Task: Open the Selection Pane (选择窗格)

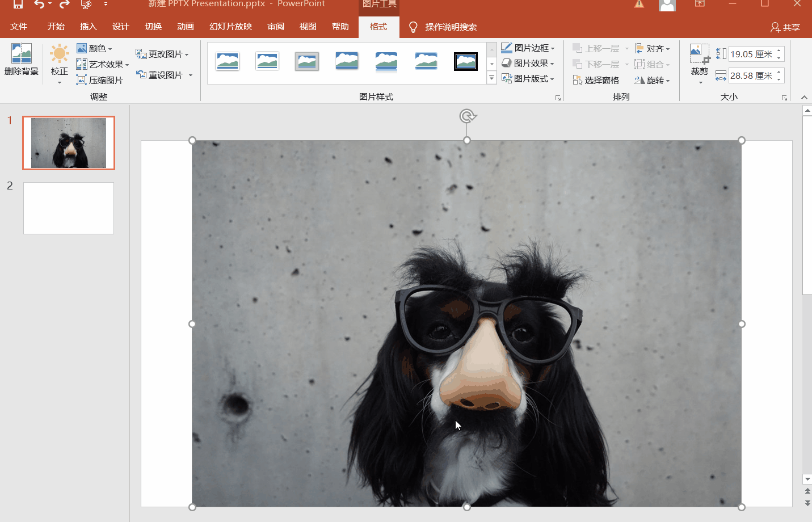Action: coord(596,80)
